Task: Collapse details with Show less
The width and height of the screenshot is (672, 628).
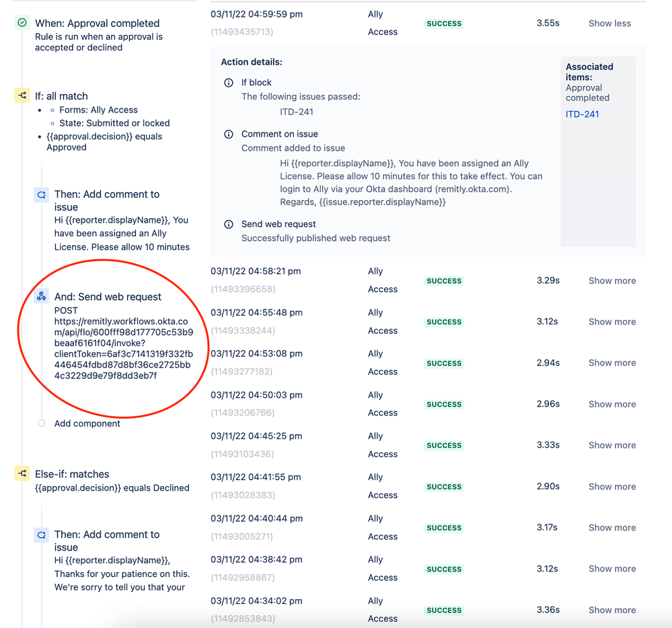Action: 609,24
